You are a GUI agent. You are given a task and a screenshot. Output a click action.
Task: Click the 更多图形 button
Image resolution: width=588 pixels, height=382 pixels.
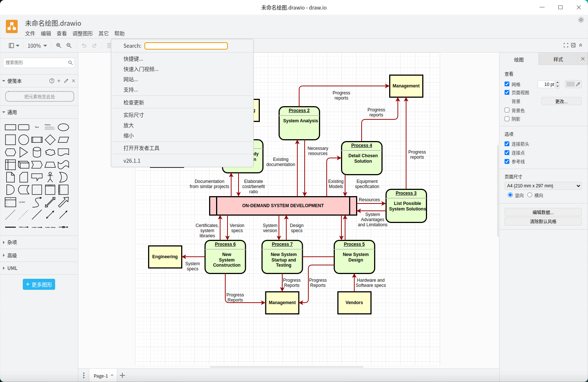(x=39, y=284)
